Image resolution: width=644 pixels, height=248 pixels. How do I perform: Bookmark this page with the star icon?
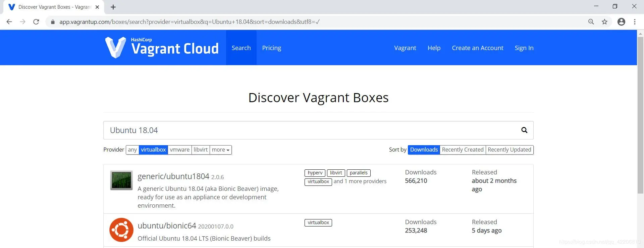point(604,22)
